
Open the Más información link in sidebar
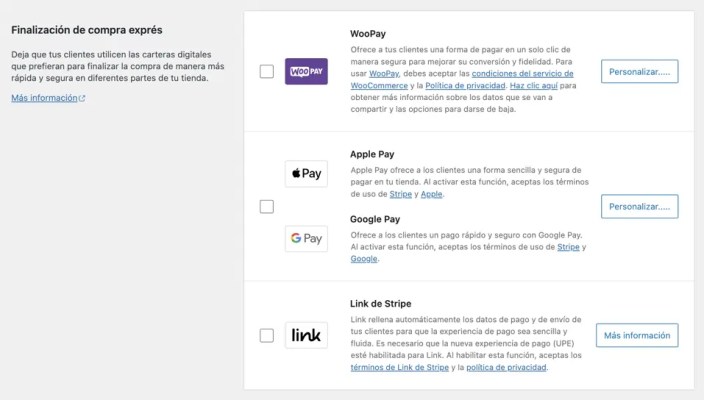pyautogui.click(x=43, y=99)
